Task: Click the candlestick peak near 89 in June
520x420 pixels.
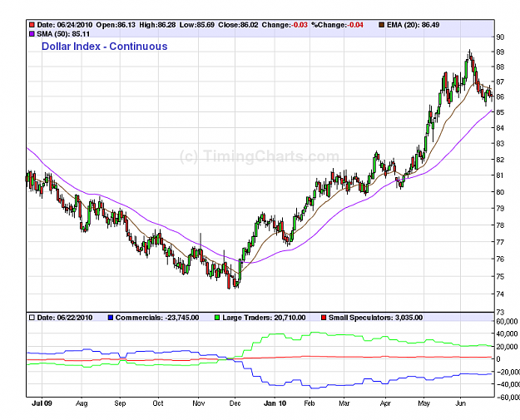Action: (469, 53)
